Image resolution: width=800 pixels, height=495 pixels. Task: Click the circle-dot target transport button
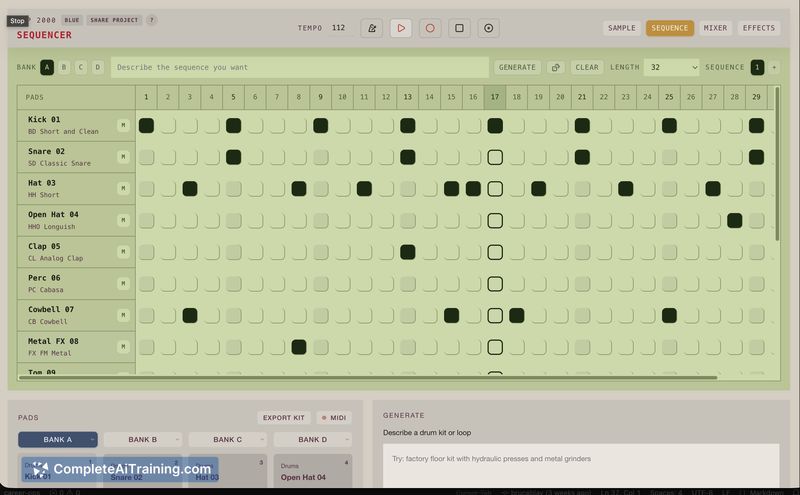488,28
